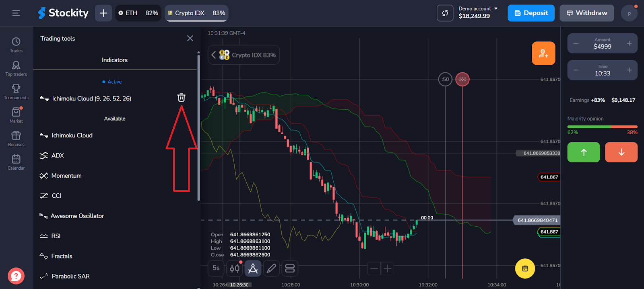The width and height of the screenshot is (644, 289).
Task: Choose the RSI indicator
Action: [50, 236]
